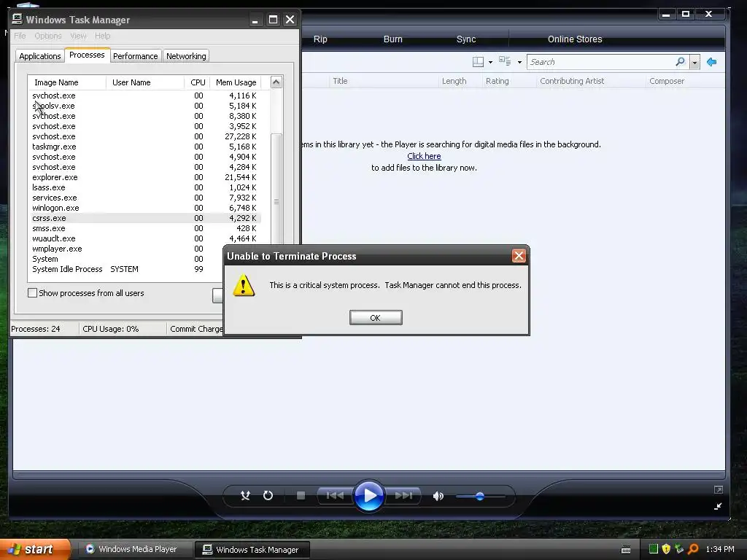Open the layout options icon in Media Player
This screenshot has width=747, height=560.
[478, 62]
